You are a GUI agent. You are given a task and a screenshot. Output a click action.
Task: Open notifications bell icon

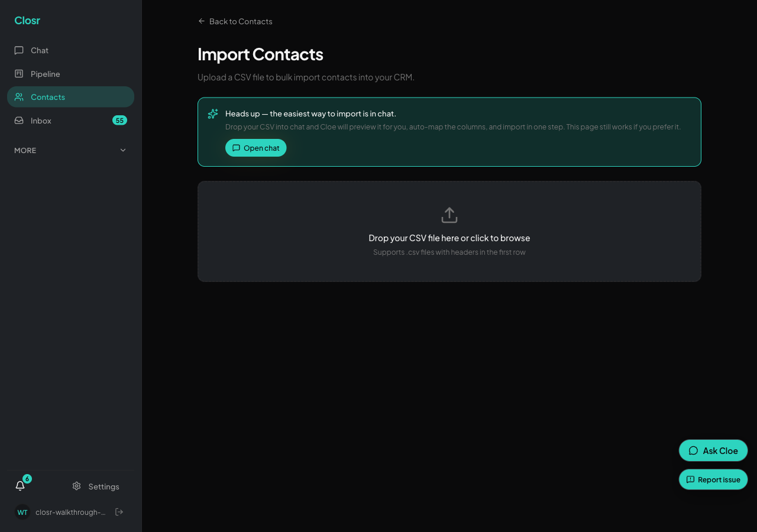(20, 486)
